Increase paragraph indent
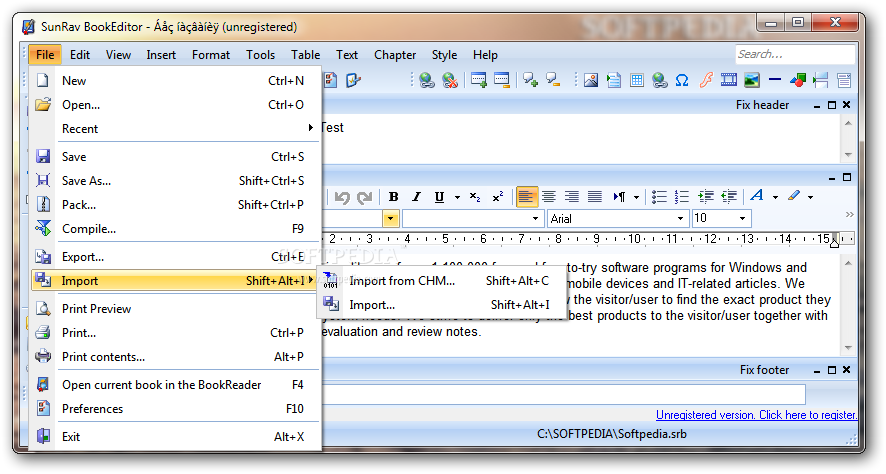Viewport: 886px width, 474px height. 706,197
